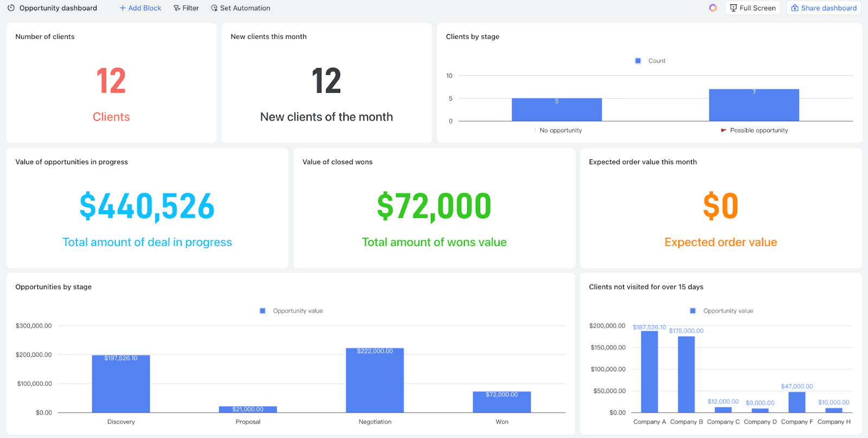Click the No opportunity axis label
The height and width of the screenshot is (438, 868).
[x=560, y=130]
